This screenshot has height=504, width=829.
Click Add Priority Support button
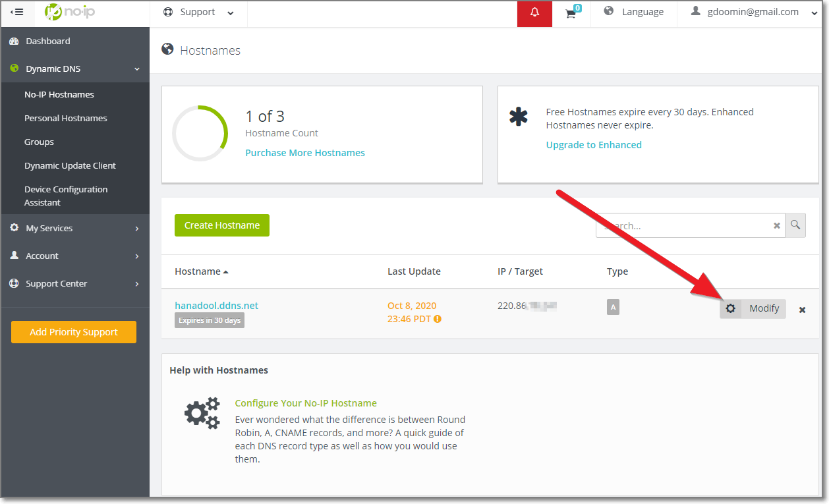74,332
